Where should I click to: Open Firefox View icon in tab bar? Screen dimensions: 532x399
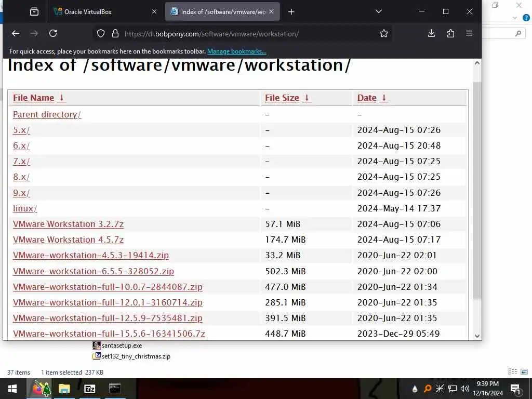(x=34, y=12)
